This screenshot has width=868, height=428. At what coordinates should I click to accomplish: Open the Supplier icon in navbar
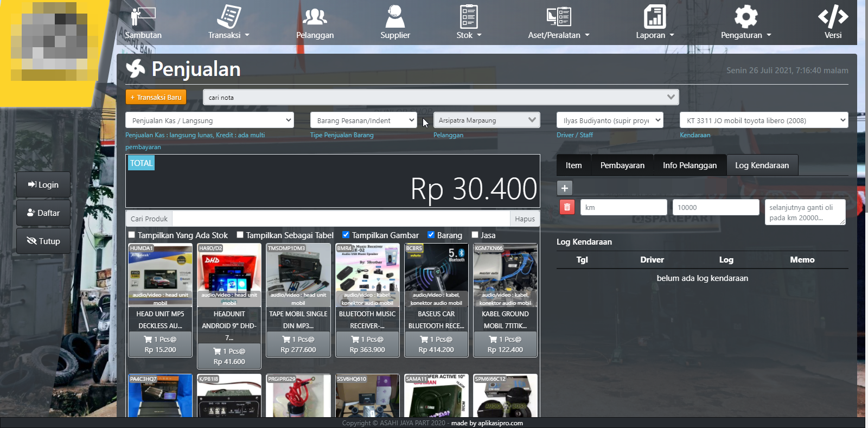(x=395, y=17)
